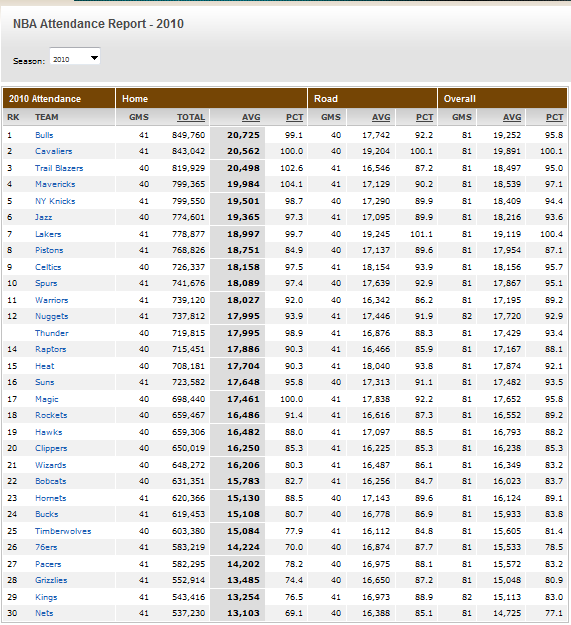Image resolution: width=571 pixels, height=625 pixels.
Task: Open the Lakers team link
Action: click(x=48, y=234)
